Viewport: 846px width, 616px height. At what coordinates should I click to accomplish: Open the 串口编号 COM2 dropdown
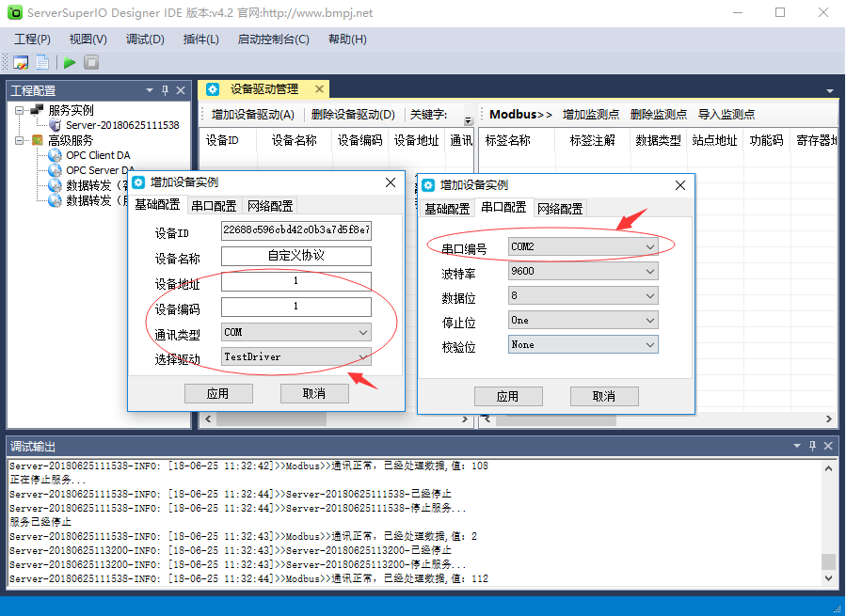point(583,246)
